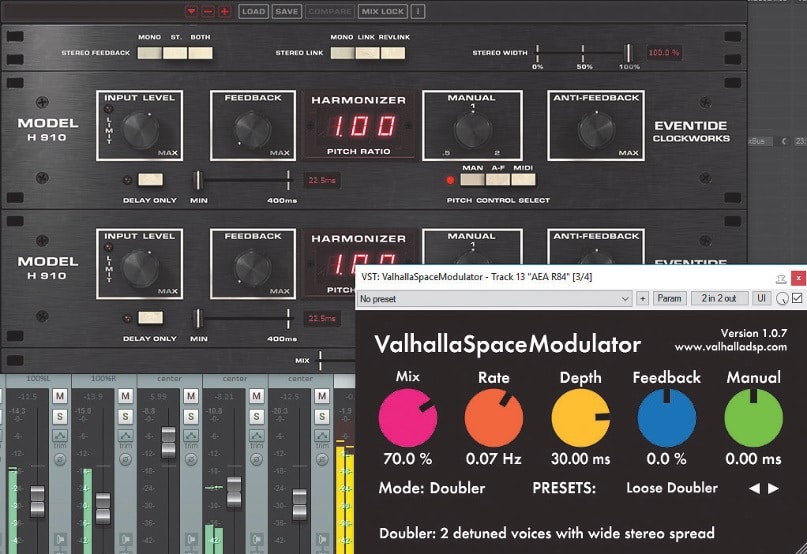Open the www.valhalladsp.com link
Screen dimensions: 807x554
coord(730,347)
